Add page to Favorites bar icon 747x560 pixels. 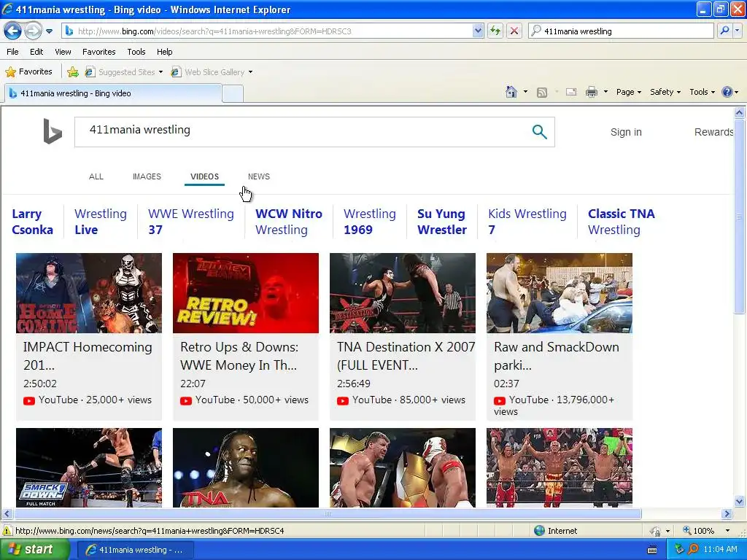coord(73,72)
